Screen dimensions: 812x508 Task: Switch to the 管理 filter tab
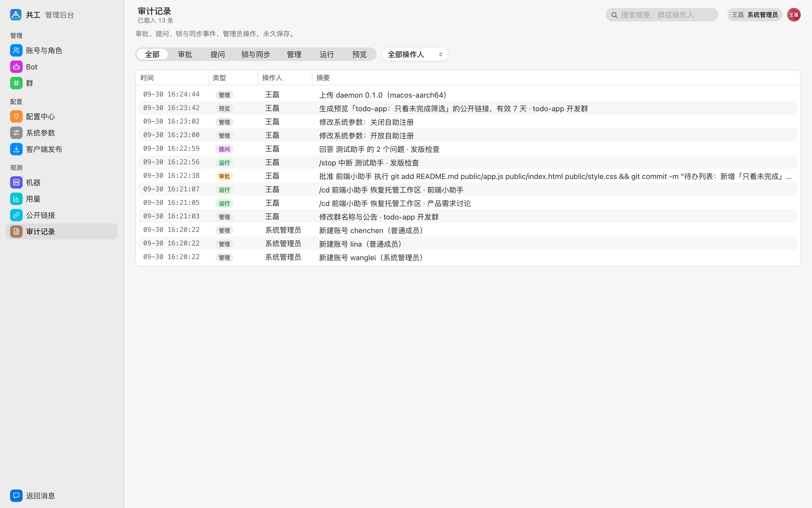point(294,54)
